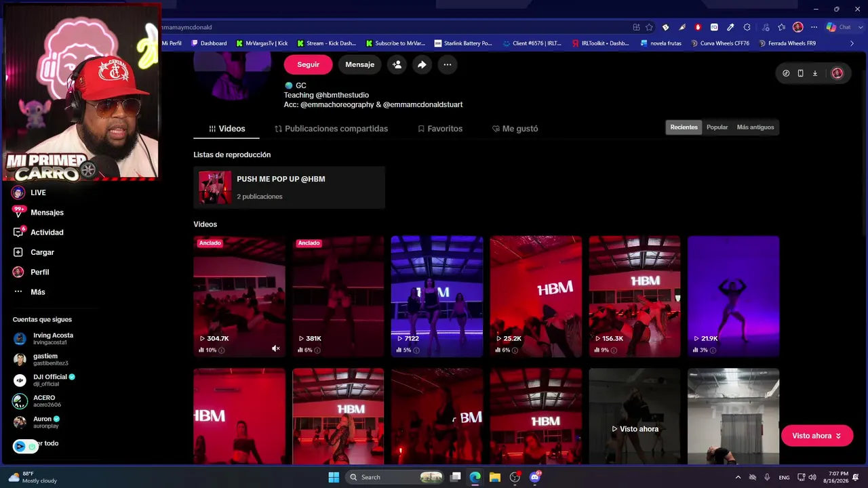Share this profile with the arrow icon
This screenshot has width=868, height=488.
[422, 64]
